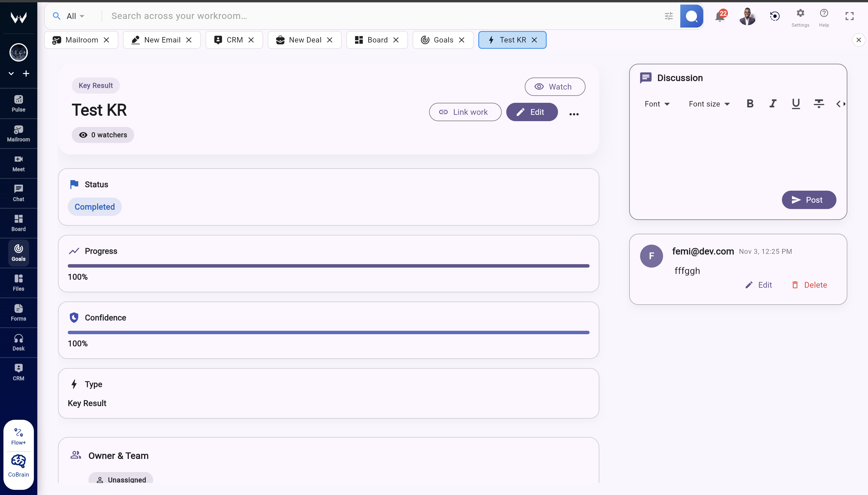Toggle bold formatting in the Discussion editor
Image resolution: width=868 pixels, height=495 pixels.
[750, 104]
